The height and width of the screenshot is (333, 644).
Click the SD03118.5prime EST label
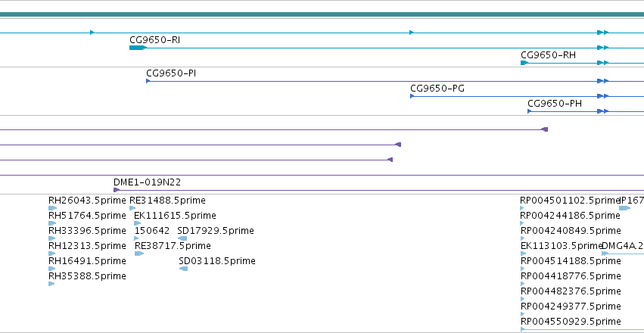[217, 262]
